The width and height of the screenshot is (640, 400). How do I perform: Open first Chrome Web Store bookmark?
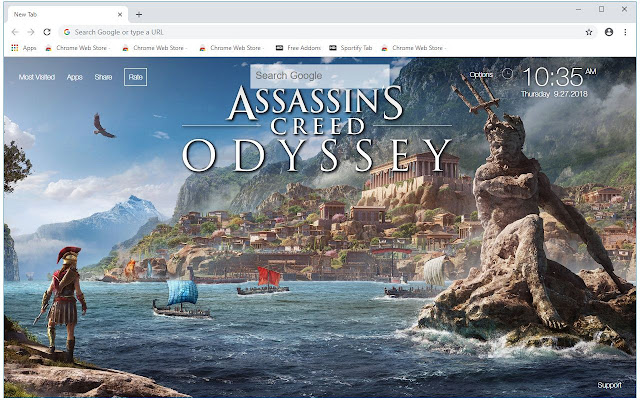[78, 48]
